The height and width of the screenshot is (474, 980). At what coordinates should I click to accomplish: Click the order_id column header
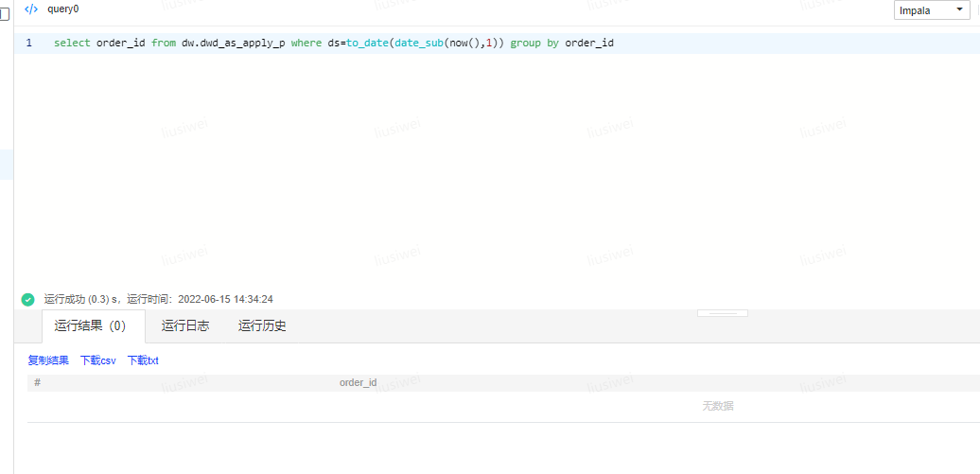(358, 383)
